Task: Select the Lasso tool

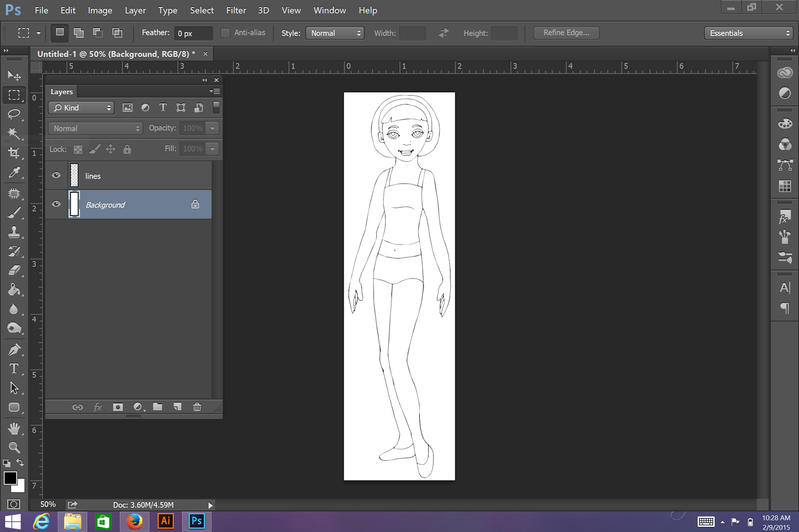Action: click(14, 114)
